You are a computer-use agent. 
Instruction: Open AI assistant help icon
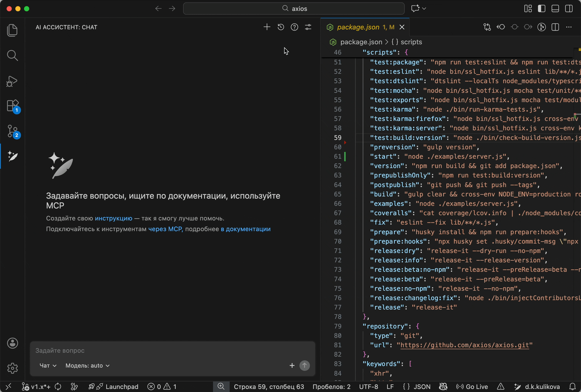pos(294,27)
